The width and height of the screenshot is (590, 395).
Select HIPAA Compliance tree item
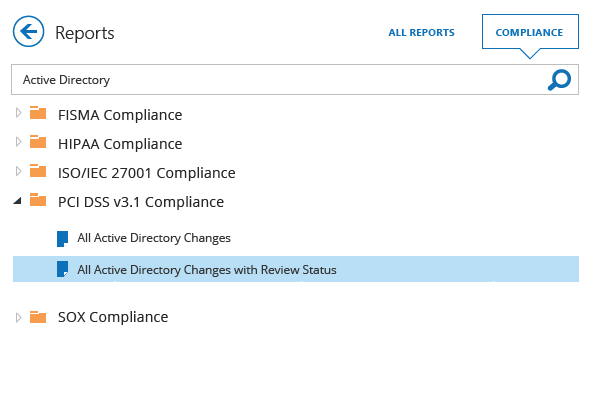(x=120, y=144)
